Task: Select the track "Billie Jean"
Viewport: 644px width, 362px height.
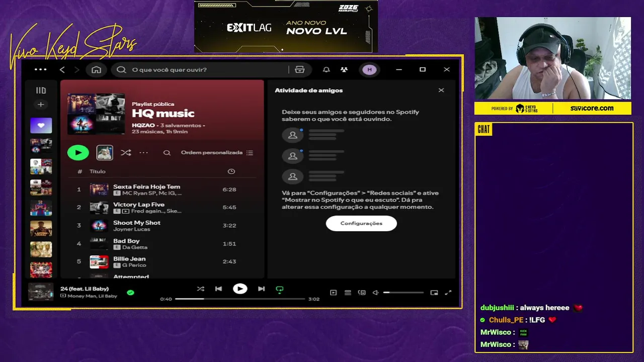Action: click(x=161, y=261)
